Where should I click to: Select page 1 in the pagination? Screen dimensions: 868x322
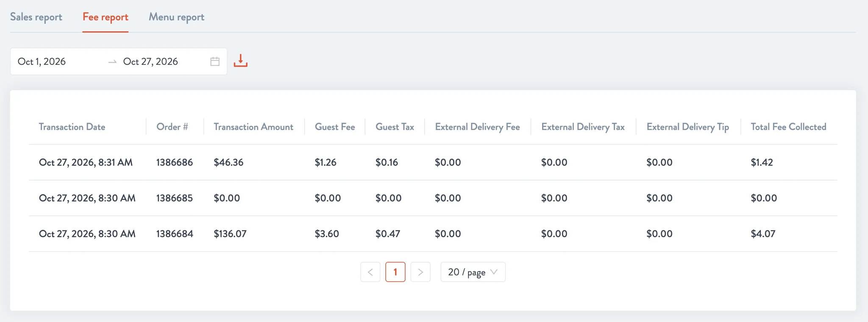point(395,272)
